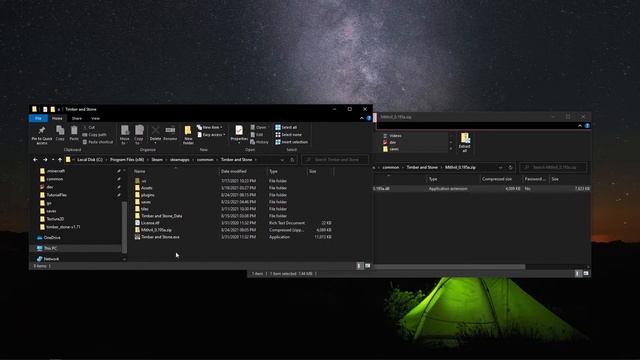Screen dimensions: 640x360
Task: Go forward with the Forward arrow
Action: pos(45,160)
